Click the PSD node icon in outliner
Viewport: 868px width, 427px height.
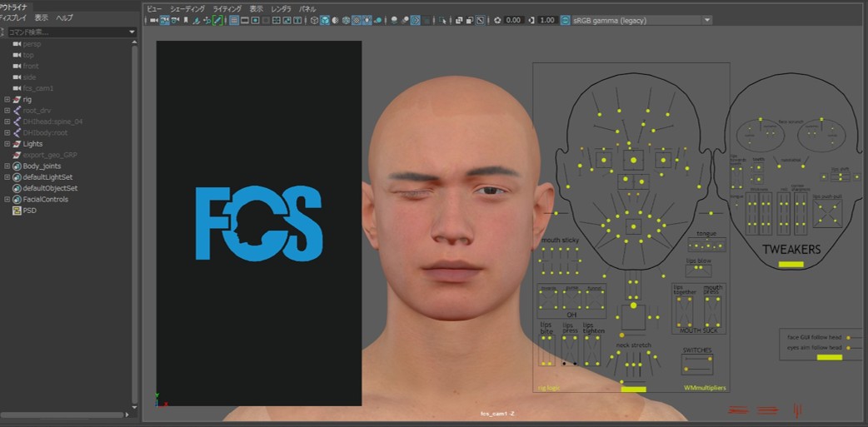click(x=17, y=211)
